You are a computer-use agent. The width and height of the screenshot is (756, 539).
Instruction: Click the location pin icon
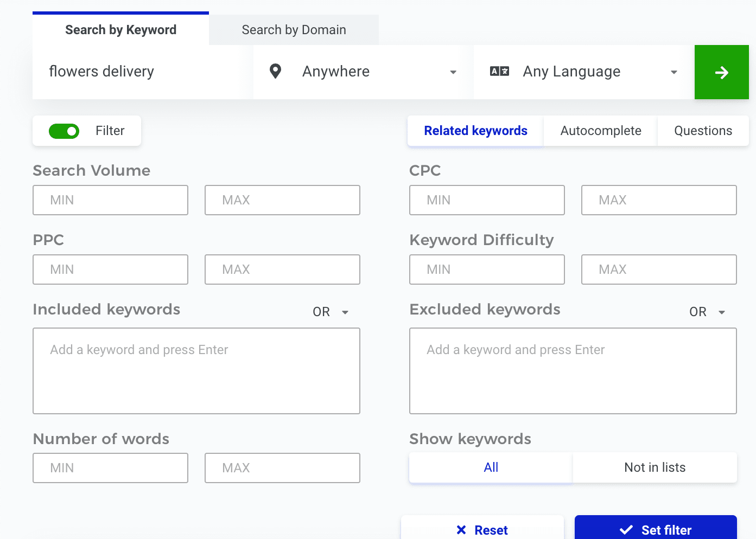click(276, 72)
